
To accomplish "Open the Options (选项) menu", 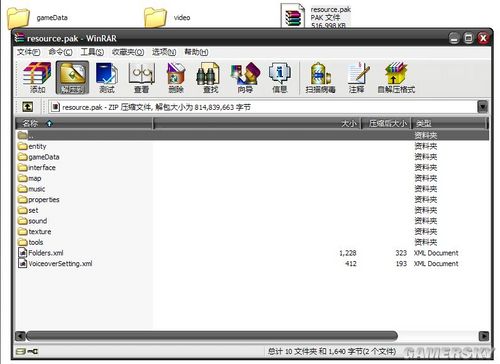I will pos(164,52).
